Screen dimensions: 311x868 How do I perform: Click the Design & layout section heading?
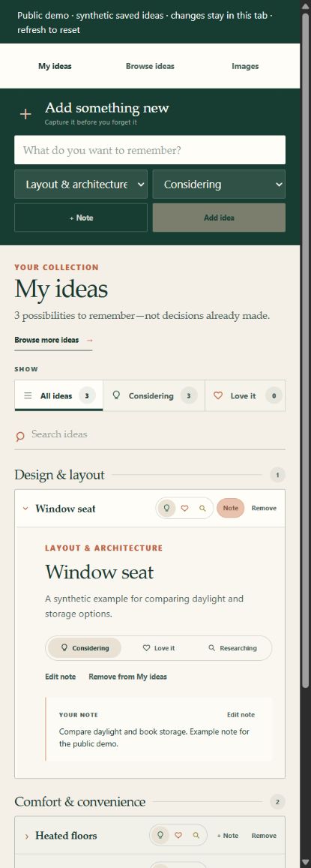tap(59, 475)
